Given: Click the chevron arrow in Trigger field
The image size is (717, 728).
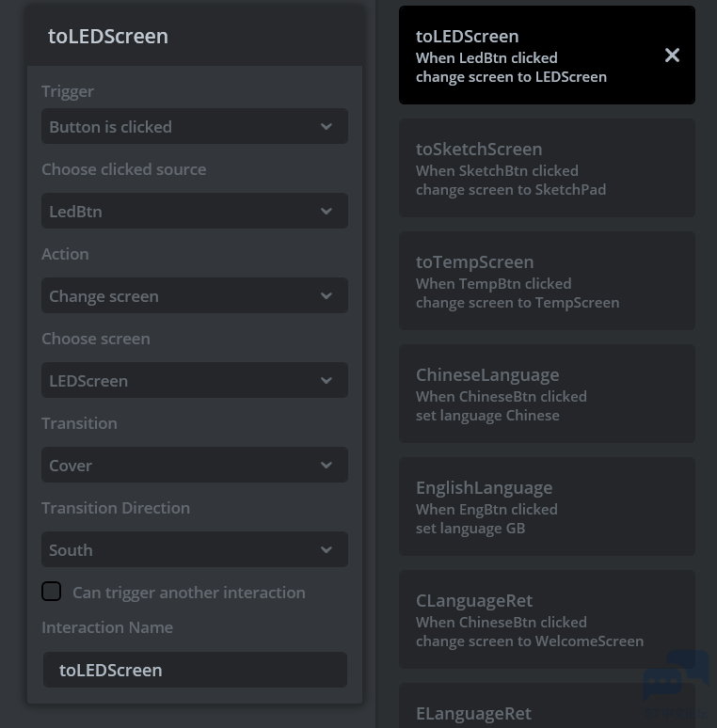Looking at the screenshot, I should pos(327,127).
